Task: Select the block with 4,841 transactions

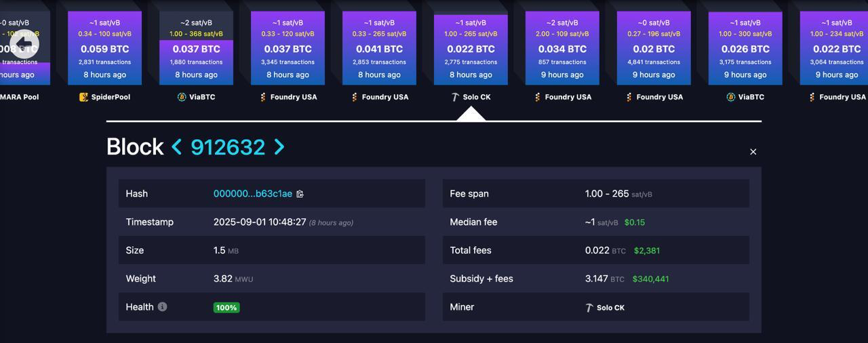Action: tap(654, 48)
